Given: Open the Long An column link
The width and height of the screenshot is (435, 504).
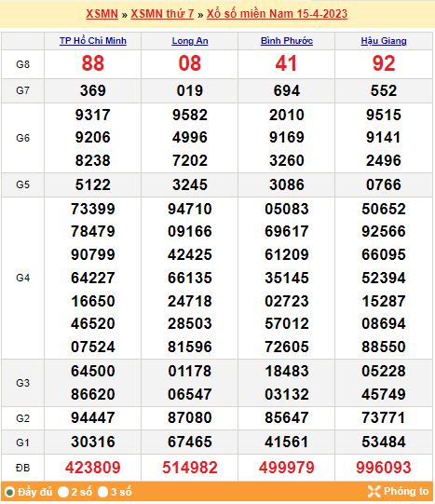Looking at the screenshot, I should tap(190, 41).
